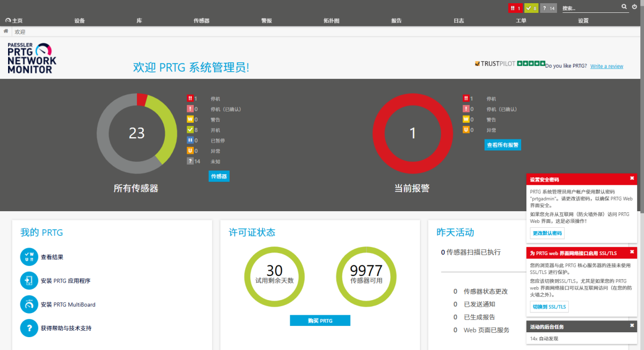Screen dimensions: 644x350
Task: Click the 购买 PRTG button
Action: tap(320, 321)
